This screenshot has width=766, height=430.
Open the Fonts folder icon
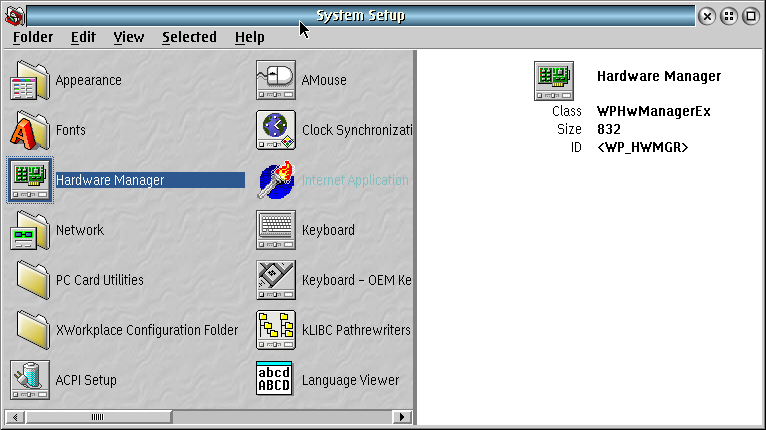coord(29,130)
